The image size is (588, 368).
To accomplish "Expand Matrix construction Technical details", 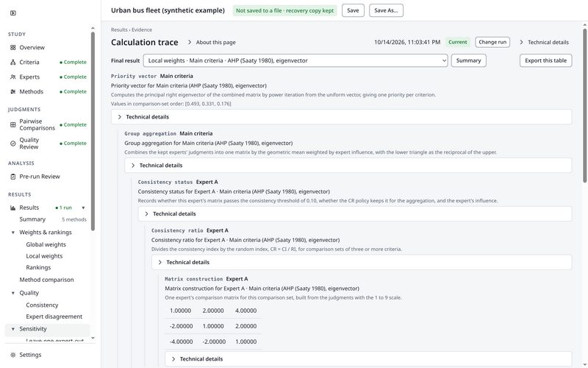I will (x=368, y=359).
